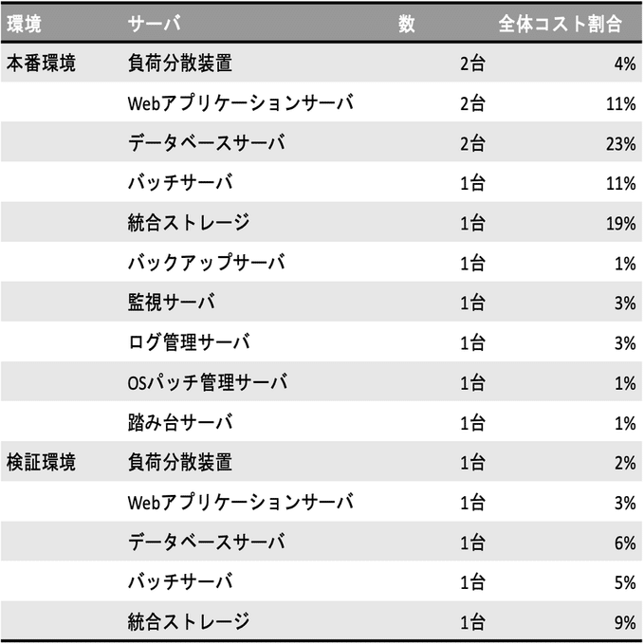Click the サーバ column header

pyautogui.click(x=154, y=24)
